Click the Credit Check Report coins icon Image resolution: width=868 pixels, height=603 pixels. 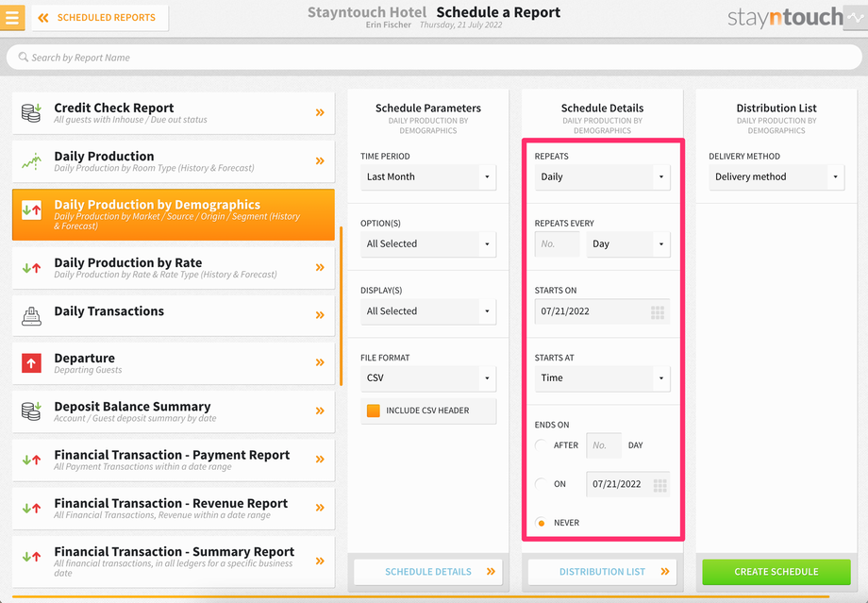coord(31,112)
